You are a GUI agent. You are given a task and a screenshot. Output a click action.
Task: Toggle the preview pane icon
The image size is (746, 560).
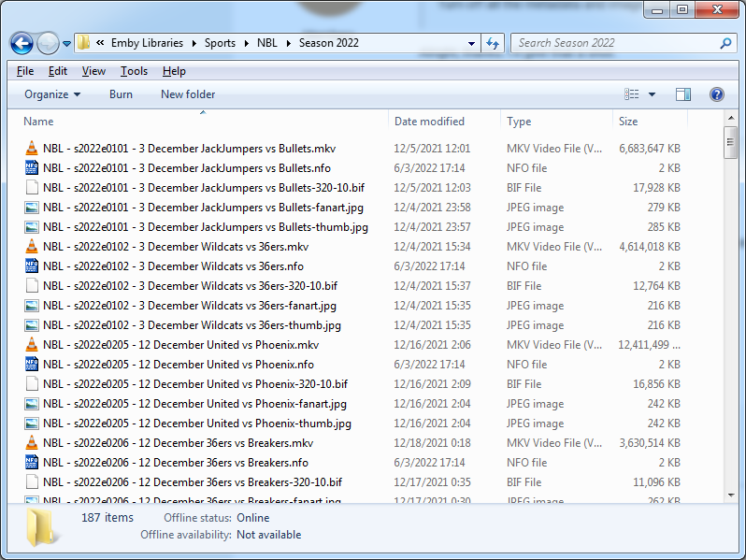[x=683, y=94]
